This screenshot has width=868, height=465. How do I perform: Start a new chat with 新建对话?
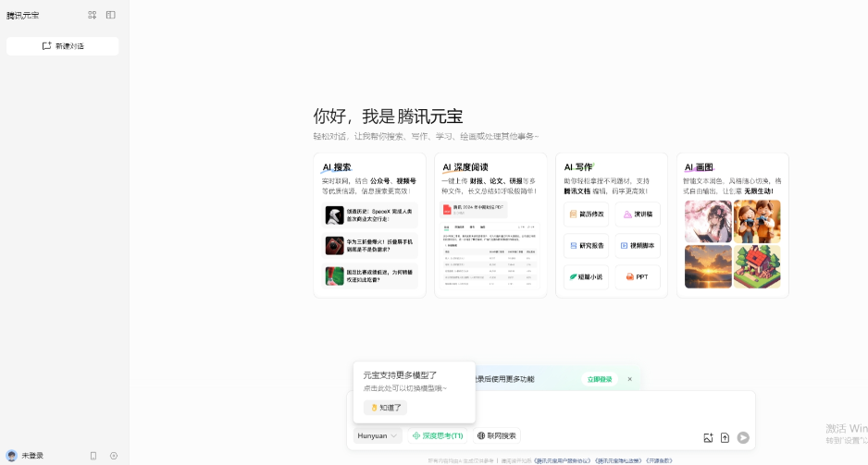[x=63, y=46]
